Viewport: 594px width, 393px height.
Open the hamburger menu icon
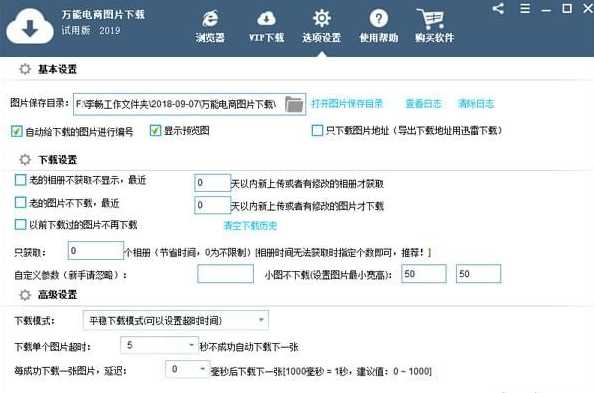pyautogui.click(x=525, y=8)
